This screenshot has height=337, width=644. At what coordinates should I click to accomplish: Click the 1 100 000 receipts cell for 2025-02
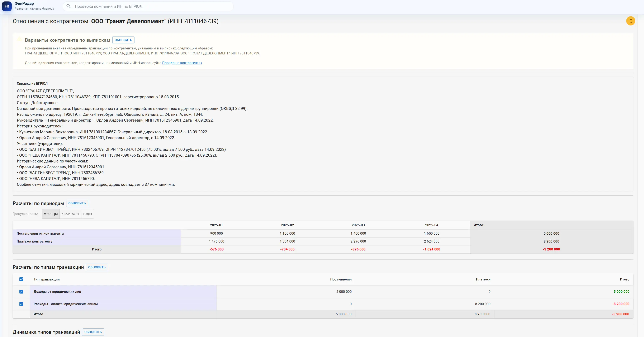click(287, 233)
